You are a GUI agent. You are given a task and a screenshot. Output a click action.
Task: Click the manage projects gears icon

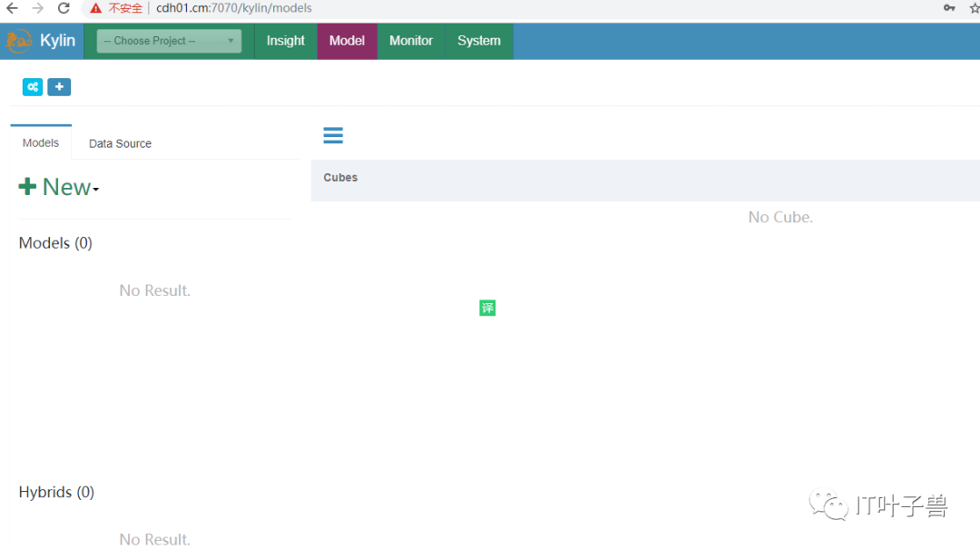33,87
